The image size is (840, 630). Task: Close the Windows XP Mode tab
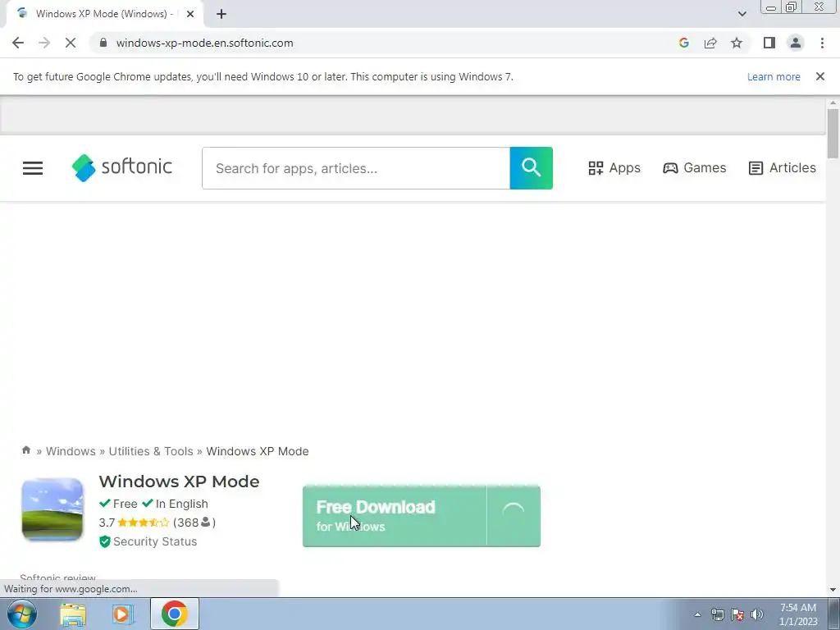(x=190, y=14)
